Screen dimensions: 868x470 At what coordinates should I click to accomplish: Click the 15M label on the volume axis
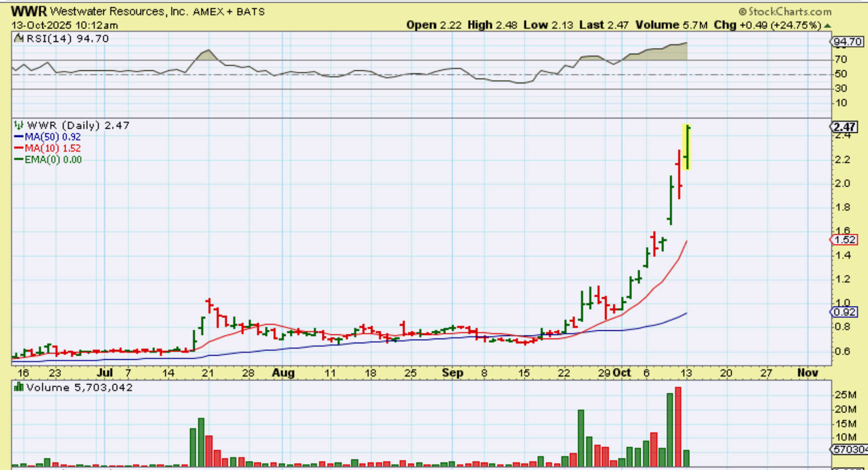point(846,423)
